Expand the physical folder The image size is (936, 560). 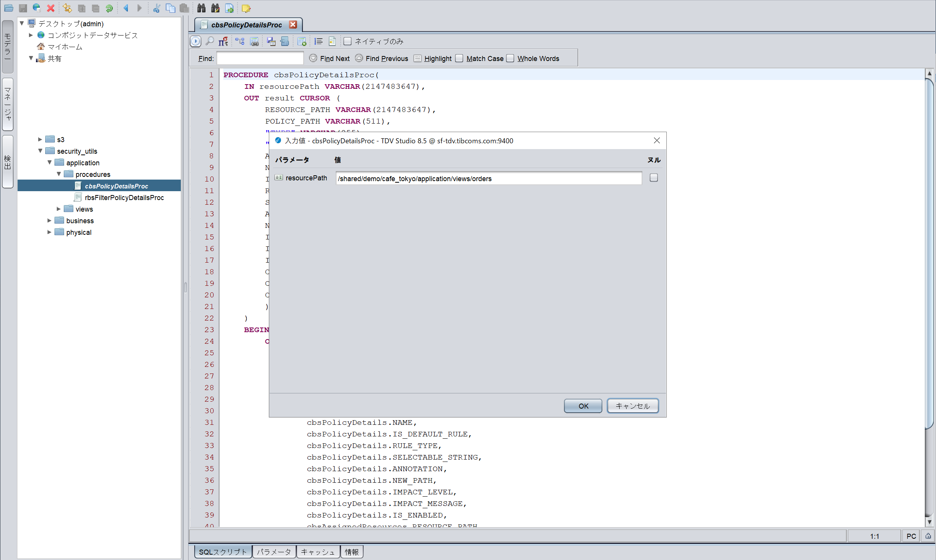[x=49, y=232]
